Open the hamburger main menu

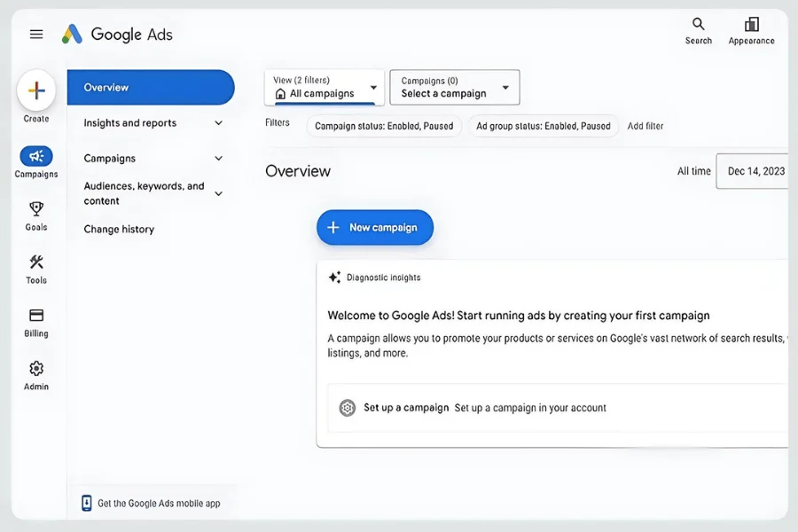pyautogui.click(x=36, y=34)
